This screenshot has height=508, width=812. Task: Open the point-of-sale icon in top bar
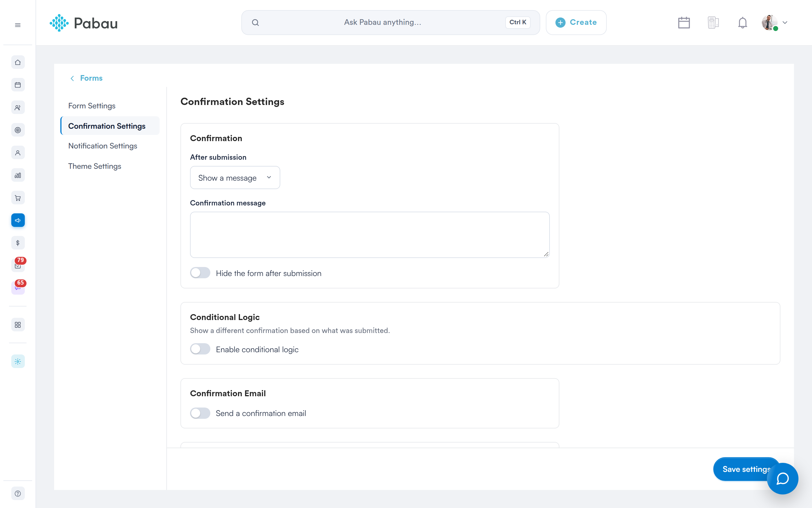(713, 23)
